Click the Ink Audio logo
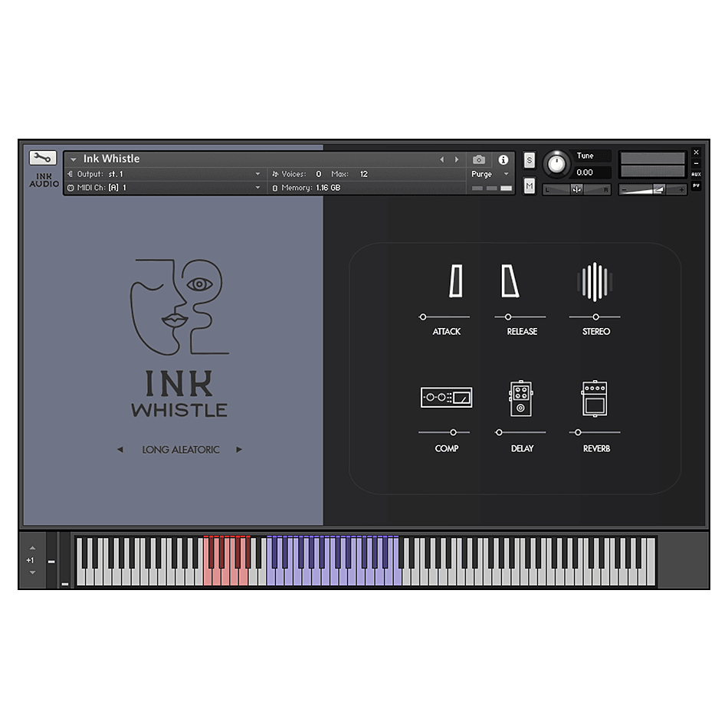The width and height of the screenshot is (728, 728). point(44,180)
